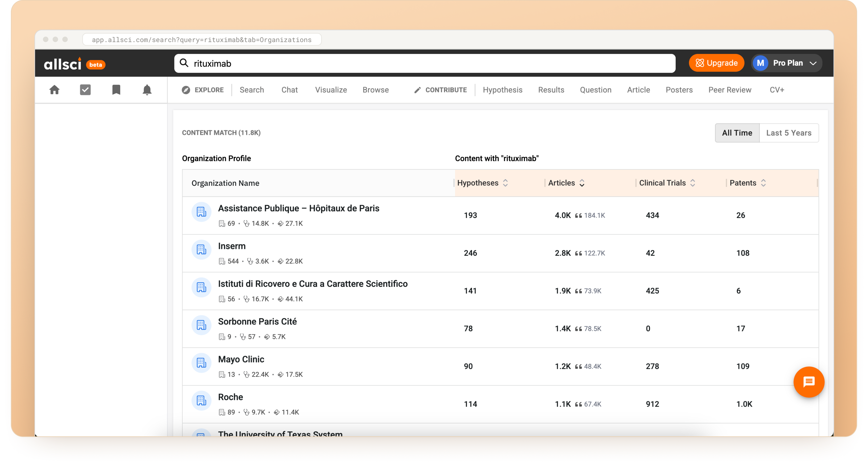Click citation quote icon in Inserm row
The image size is (868, 466).
pos(578,253)
